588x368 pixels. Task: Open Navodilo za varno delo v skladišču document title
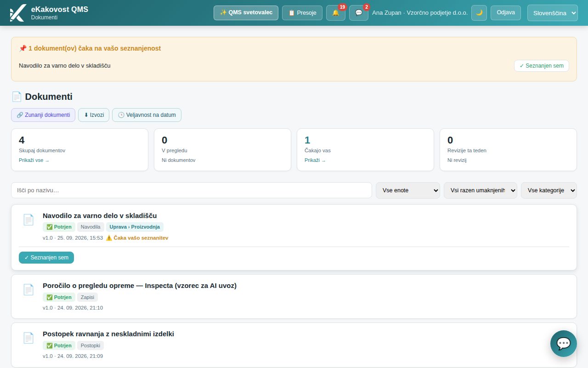(x=100, y=216)
